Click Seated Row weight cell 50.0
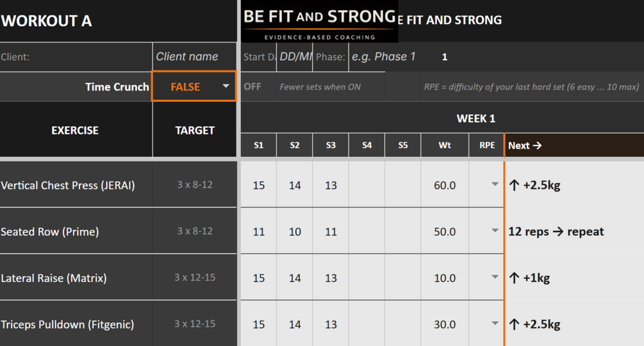This screenshot has height=346, width=644. [445, 231]
